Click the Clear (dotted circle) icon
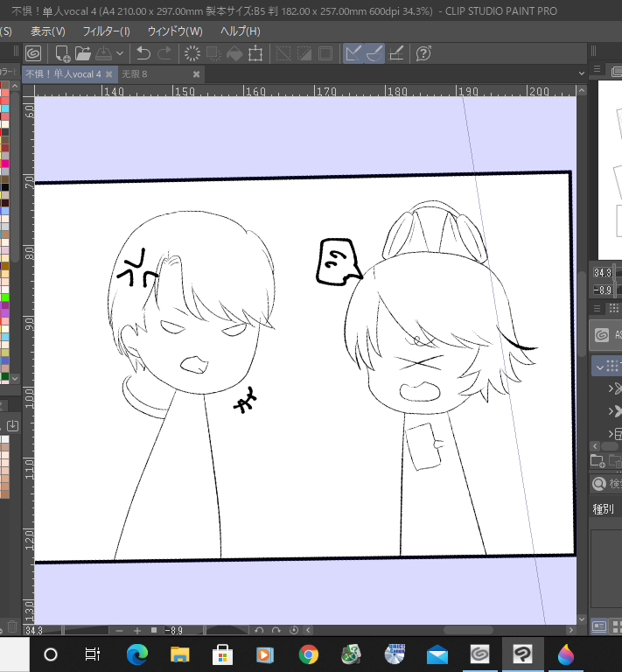Screen dimensions: 622x672 tap(192, 53)
